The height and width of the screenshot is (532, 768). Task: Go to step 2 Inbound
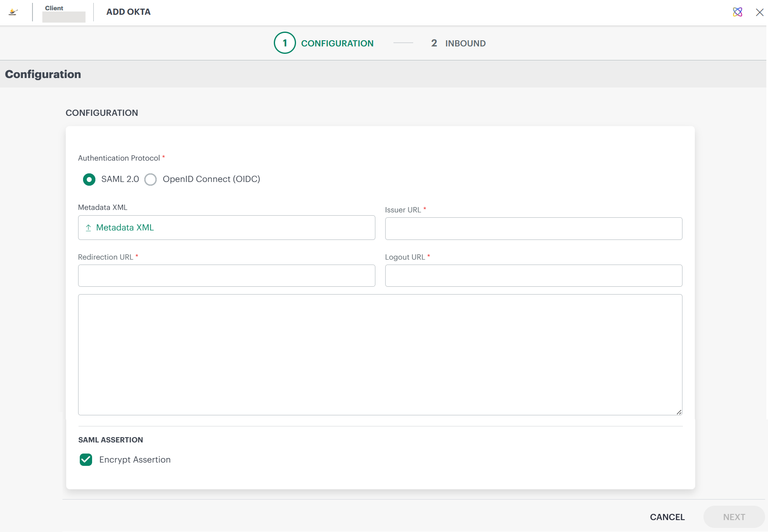(458, 43)
